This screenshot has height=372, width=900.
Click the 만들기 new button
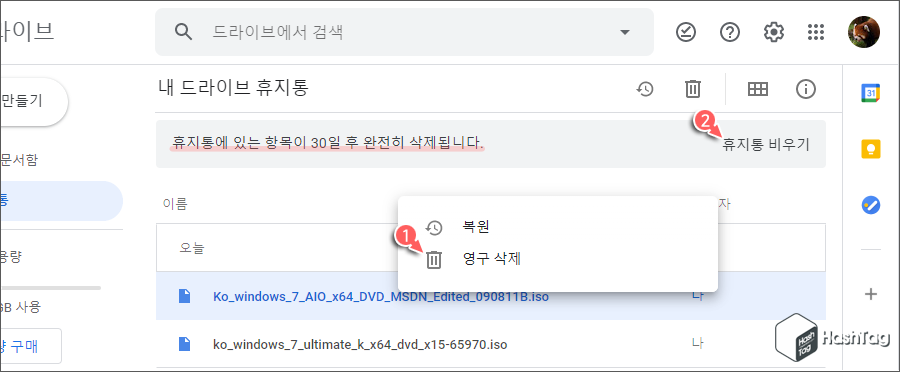(33, 102)
